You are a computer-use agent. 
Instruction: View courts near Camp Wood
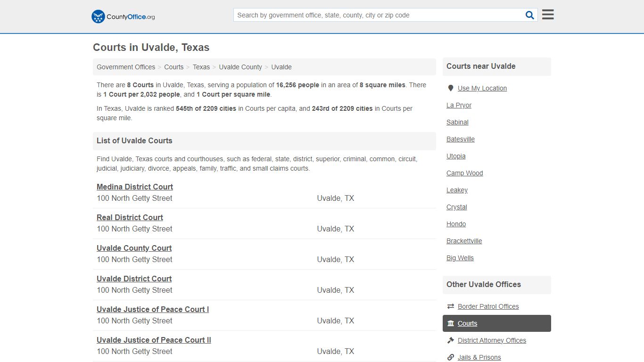[x=464, y=173]
